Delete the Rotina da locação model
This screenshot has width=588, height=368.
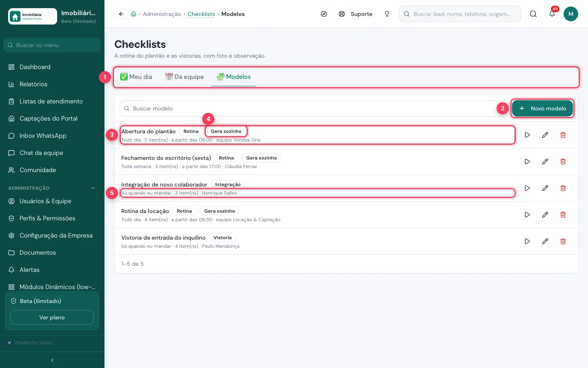tap(563, 215)
